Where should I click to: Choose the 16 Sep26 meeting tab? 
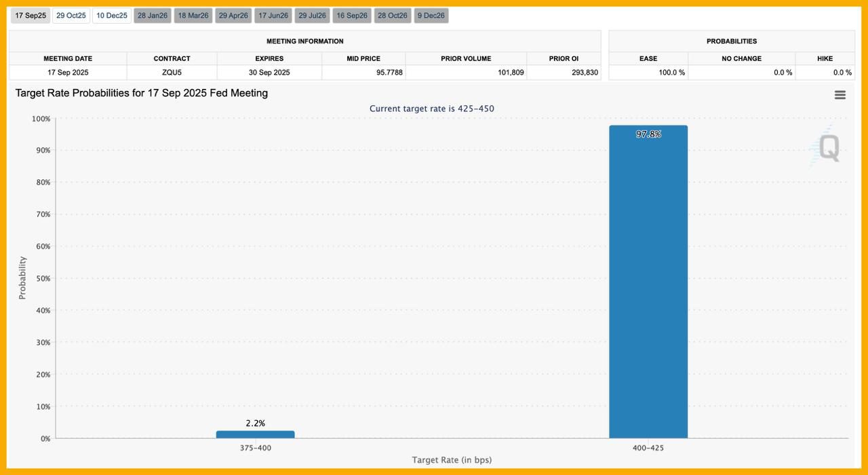pos(352,16)
